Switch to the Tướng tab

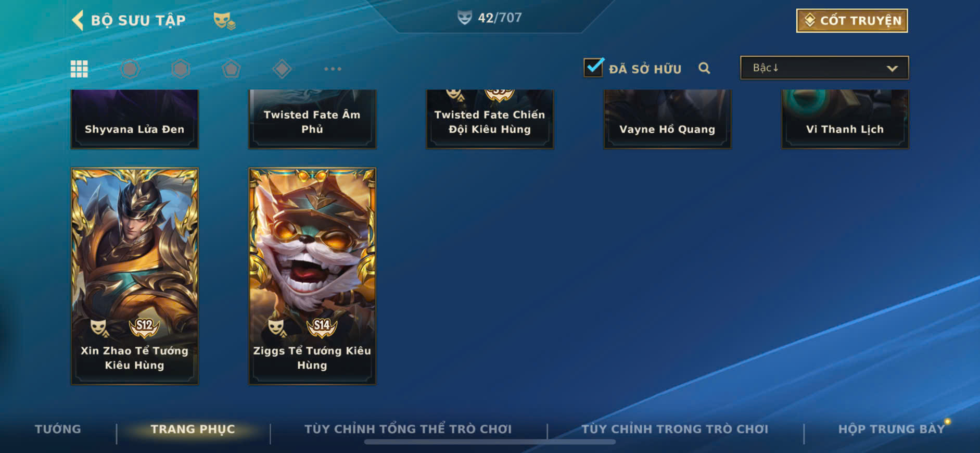(58, 429)
